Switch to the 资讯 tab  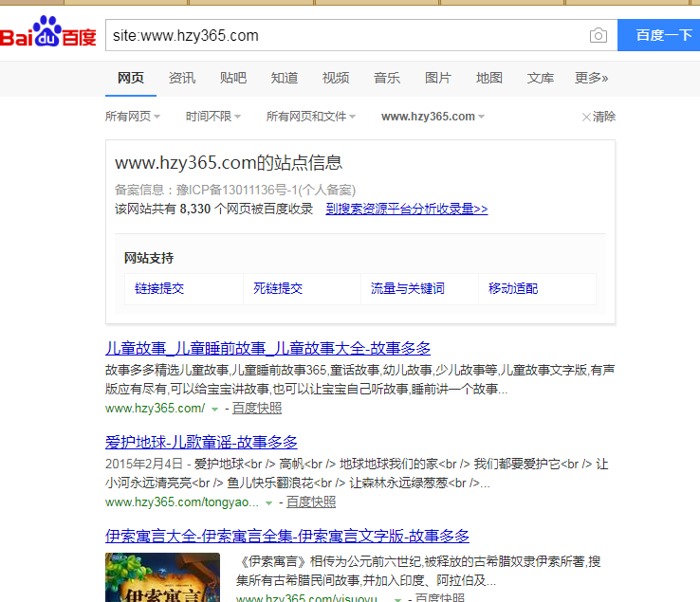tap(182, 78)
